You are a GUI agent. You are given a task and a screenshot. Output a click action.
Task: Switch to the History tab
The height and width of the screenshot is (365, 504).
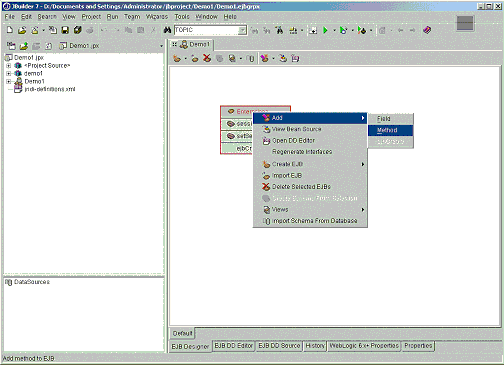(315, 346)
